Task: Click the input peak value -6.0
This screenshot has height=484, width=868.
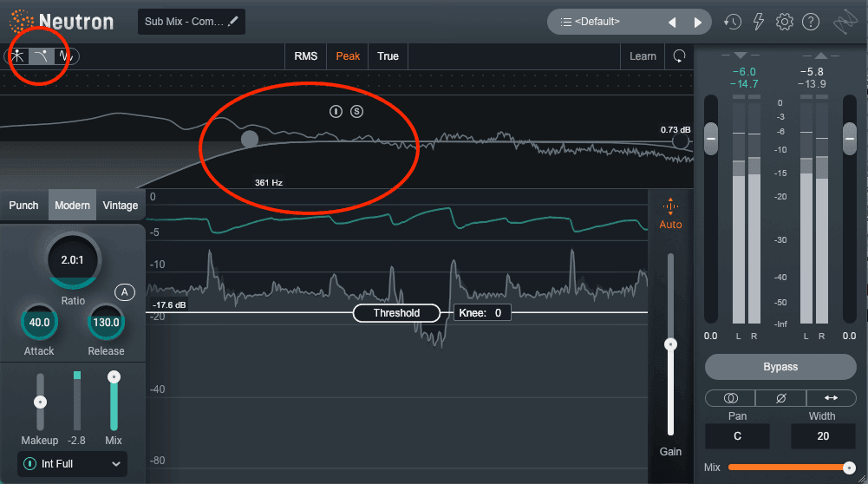Action: tap(744, 71)
